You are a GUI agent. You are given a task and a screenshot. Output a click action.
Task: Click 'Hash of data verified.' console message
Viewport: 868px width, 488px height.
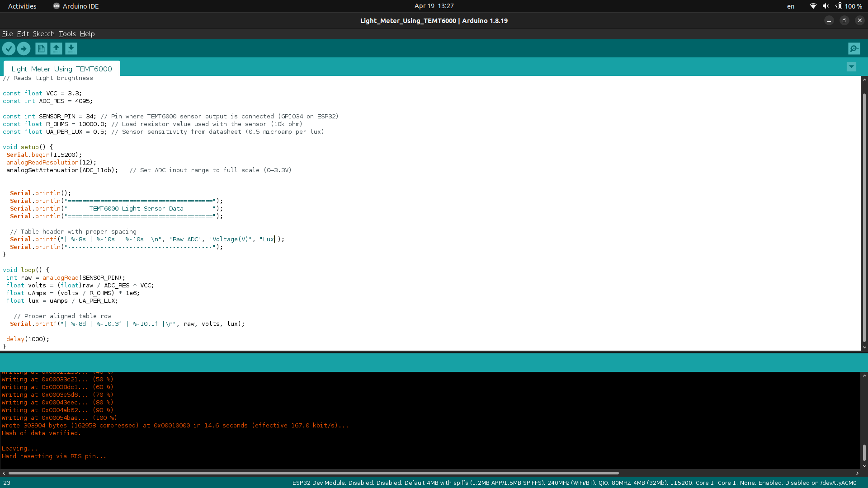click(x=41, y=433)
